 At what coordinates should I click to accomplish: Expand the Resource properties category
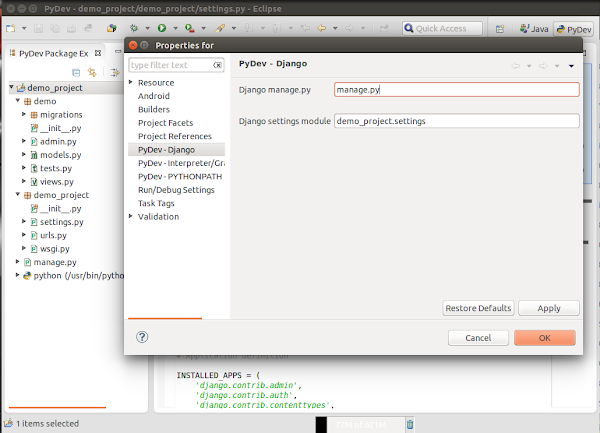[x=130, y=82]
